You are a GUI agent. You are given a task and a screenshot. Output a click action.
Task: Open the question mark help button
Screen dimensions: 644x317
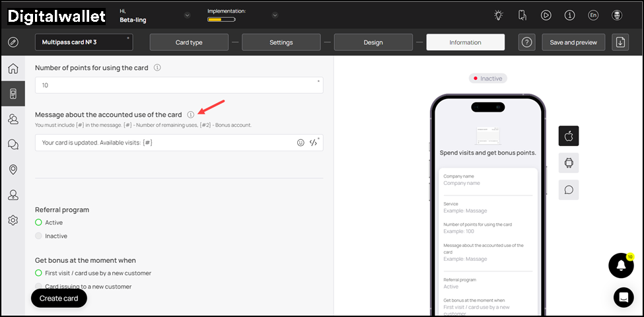(x=526, y=42)
